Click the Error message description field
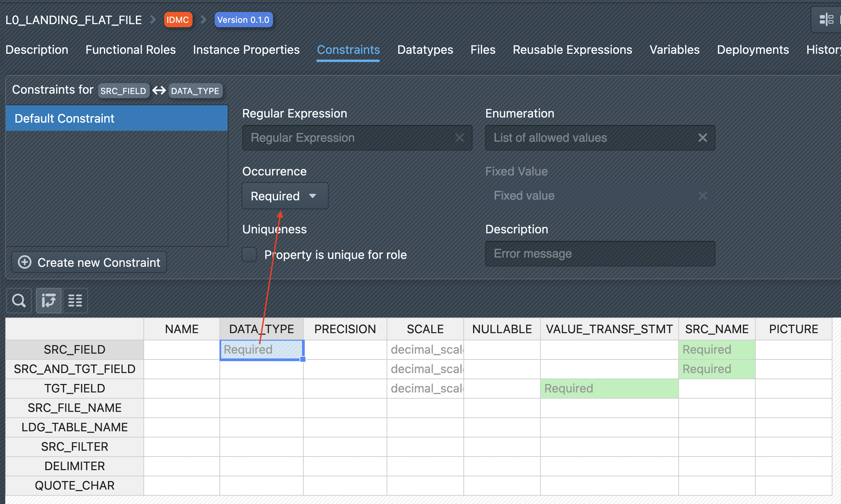The height and width of the screenshot is (504, 841). [x=600, y=254]
